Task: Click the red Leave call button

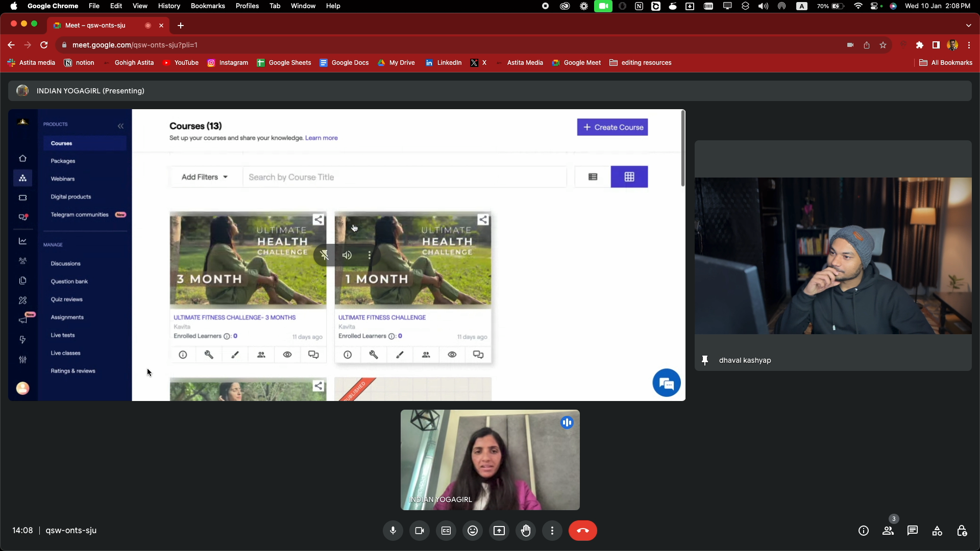Action: (582, 531)
